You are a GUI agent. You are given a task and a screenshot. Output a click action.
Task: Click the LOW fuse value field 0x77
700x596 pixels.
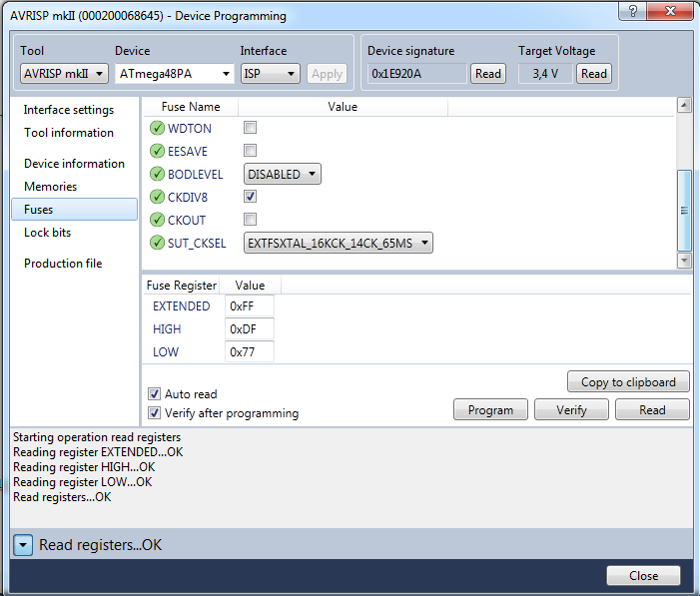pos(250,351)
